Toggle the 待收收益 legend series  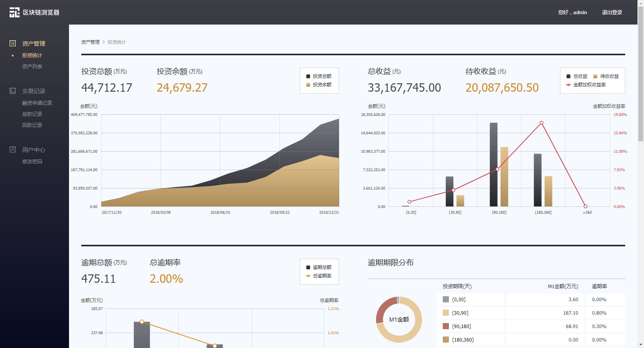pyautogui.click(x=606, y=76)
